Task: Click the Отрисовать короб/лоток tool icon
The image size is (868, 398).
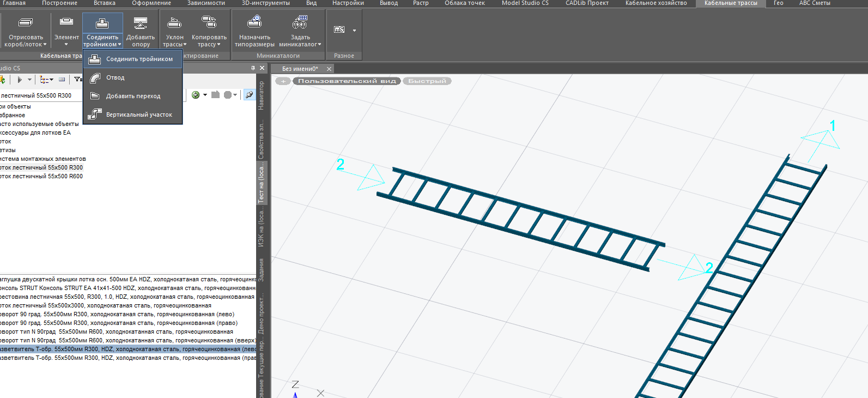Action: pos(26,23)
